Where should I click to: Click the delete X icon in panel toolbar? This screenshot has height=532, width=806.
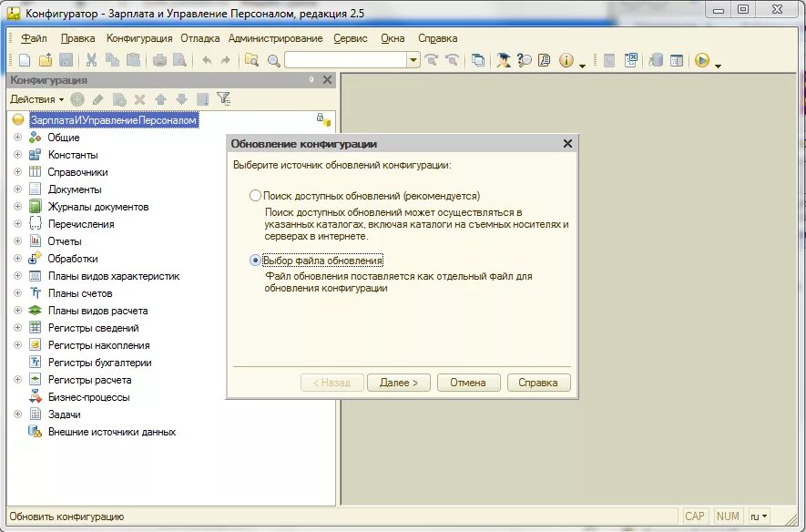tap(139, 99)
